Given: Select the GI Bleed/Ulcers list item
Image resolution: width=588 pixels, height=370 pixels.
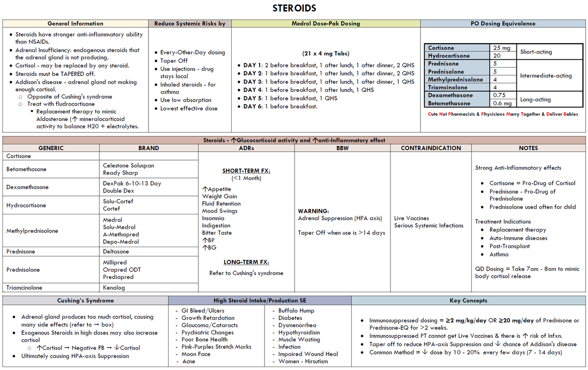Looking at the screenshot, I should [203, 311].
